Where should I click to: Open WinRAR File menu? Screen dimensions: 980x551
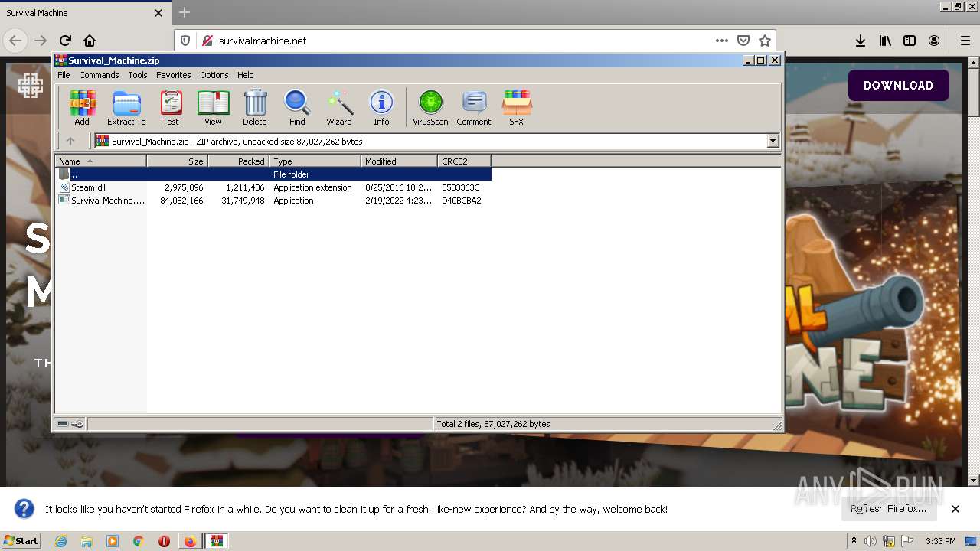click(x=64, y=75)
